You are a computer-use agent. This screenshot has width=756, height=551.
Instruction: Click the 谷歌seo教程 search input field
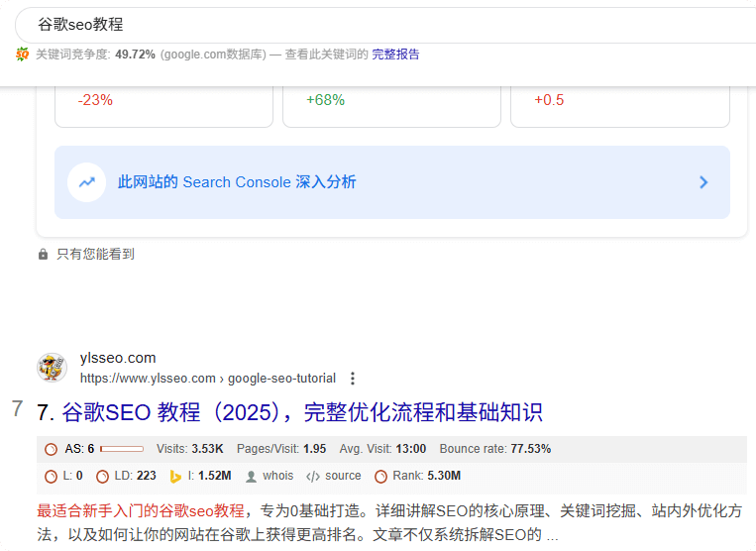click(385, 25)
